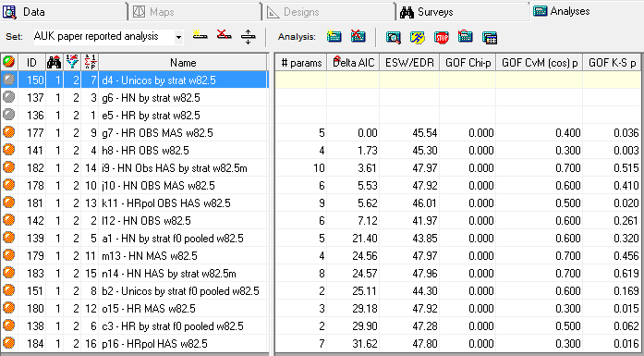Click the status ball column header icon
This screenshot has width=644, height=356.
point(8,63)
